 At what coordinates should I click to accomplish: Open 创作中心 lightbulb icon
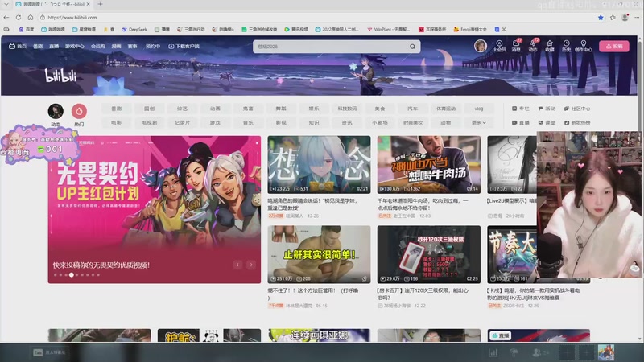point(583,46)
